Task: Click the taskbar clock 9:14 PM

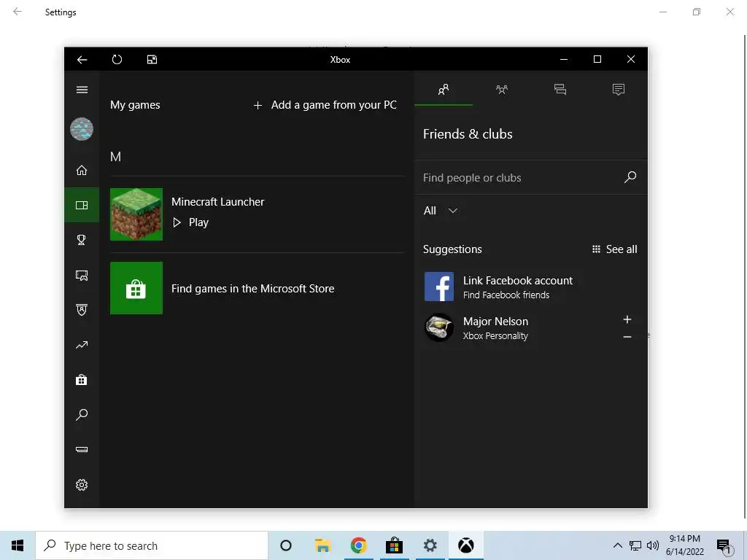Action: 684,539
